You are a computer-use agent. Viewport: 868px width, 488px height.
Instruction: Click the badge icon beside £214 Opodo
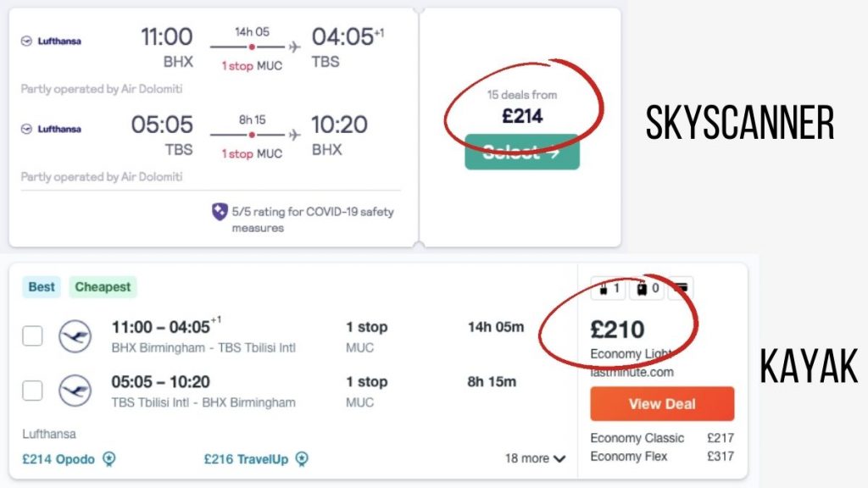click(x=109, y=459)
